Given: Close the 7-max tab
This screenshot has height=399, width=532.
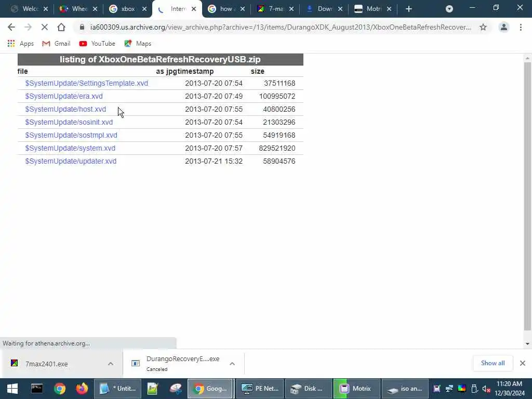Looking at the screenshot, I should [x=291, y=9].
